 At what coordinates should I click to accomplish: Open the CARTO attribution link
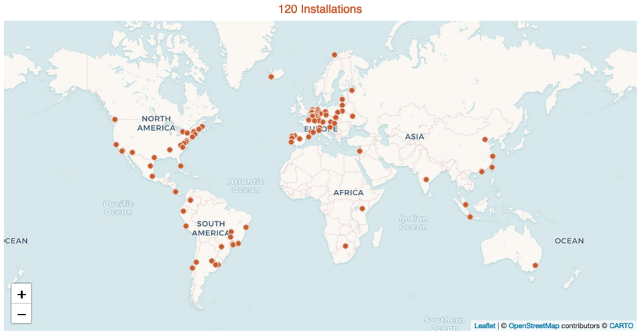tap(621, 326)
